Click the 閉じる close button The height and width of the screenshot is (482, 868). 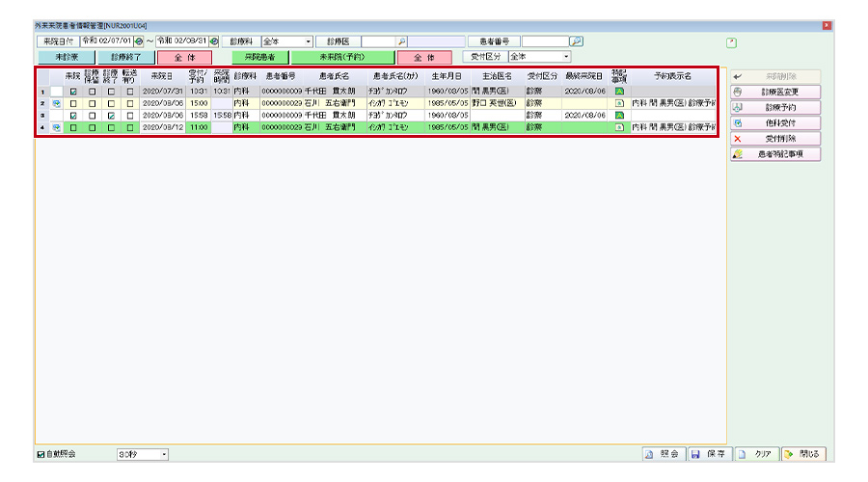tap(802, 453)
